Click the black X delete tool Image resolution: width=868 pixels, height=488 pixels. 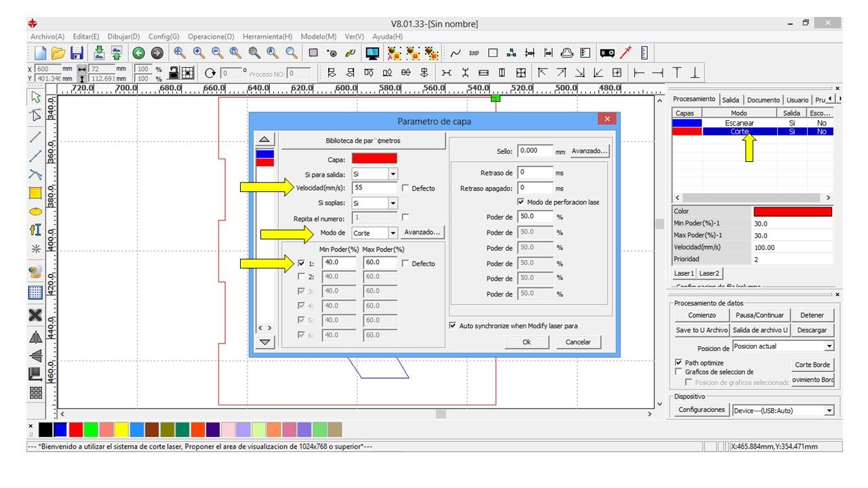point(37,314)
